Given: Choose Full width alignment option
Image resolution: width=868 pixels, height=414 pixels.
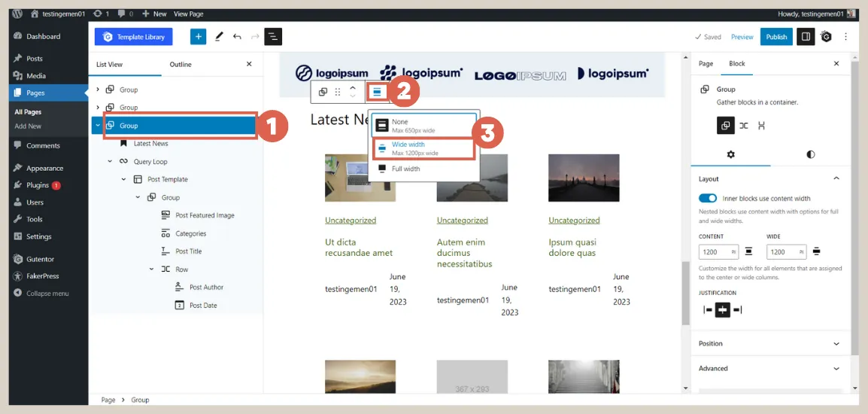Looking at the screenshot, I should tap(423, 169).
